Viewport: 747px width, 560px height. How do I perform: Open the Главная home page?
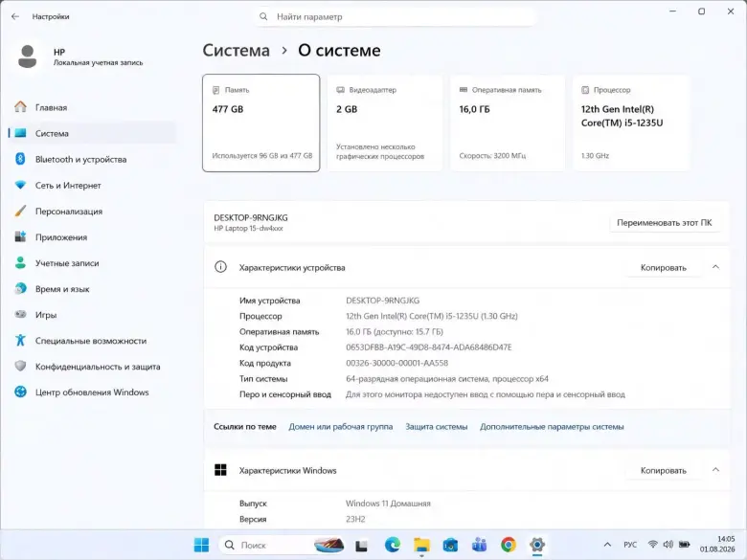tap(93, 107)
